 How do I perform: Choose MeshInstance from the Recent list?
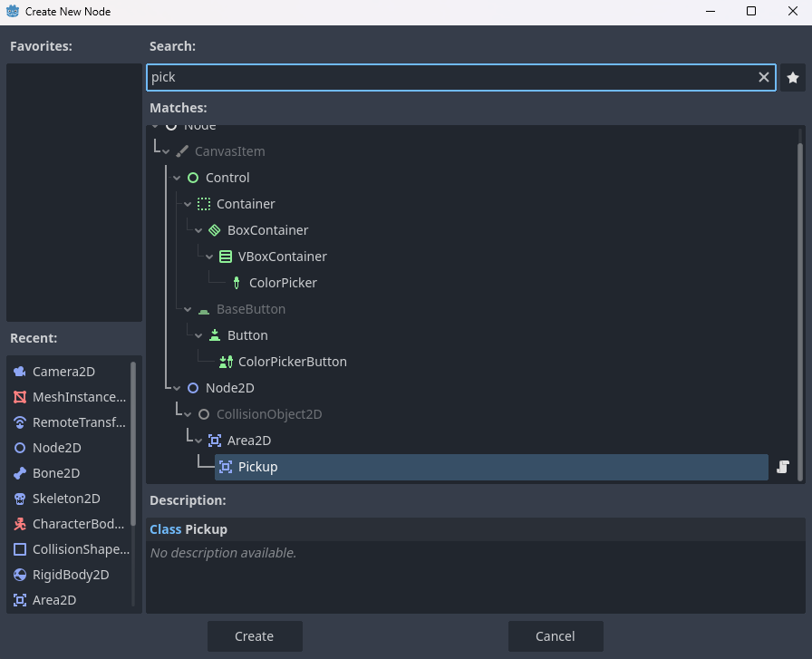coord(79,397)
